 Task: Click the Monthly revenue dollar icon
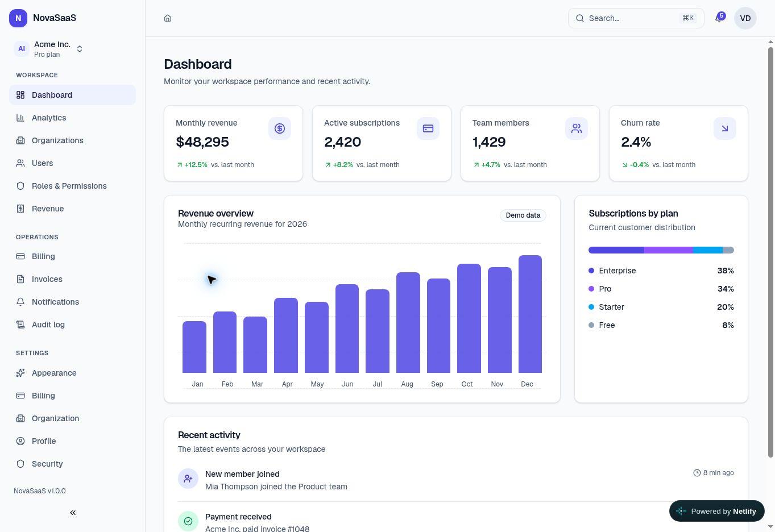(x=280, y=128)
